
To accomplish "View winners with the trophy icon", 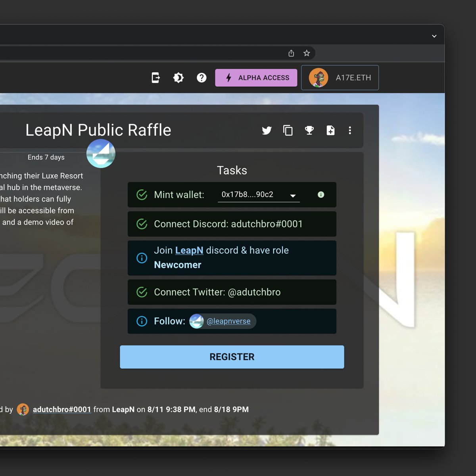I will [x=309, y=130].
